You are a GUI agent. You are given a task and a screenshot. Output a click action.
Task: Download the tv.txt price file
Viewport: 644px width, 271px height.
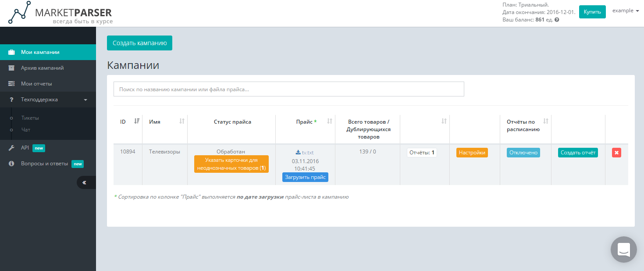click(x=305, y=153)
